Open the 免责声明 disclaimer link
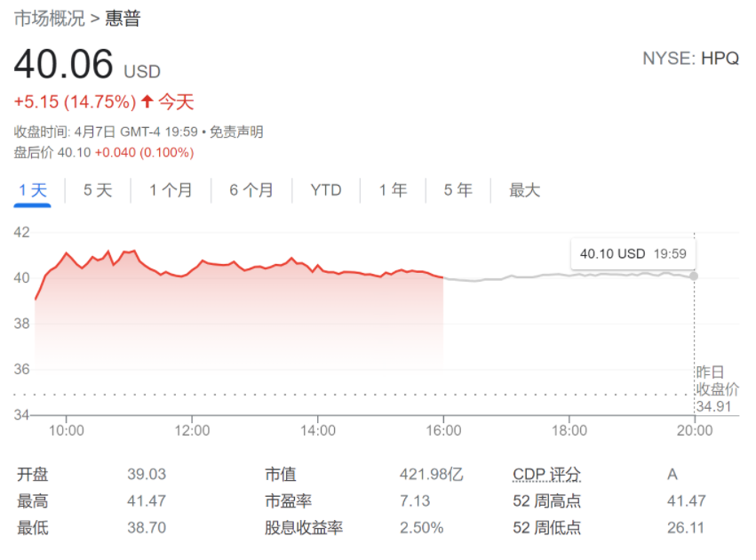Image resolution: width=756 pixels, height=560 pixels. pos(238,132)
